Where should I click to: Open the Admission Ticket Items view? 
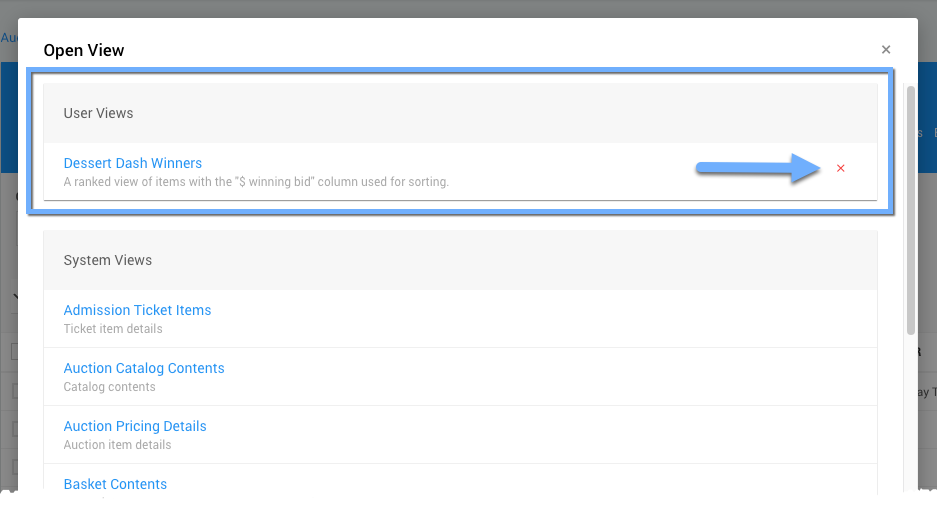coord(137,310)
